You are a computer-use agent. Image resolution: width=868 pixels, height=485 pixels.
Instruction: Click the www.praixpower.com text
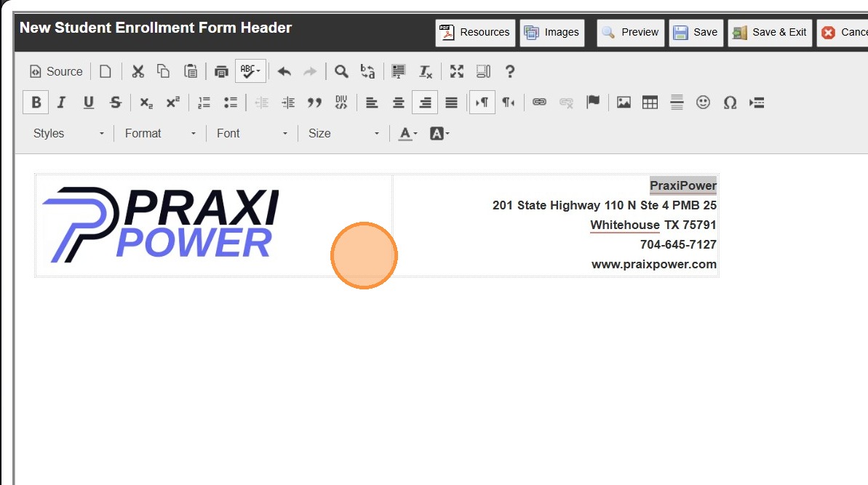click(x=654, y=265)
